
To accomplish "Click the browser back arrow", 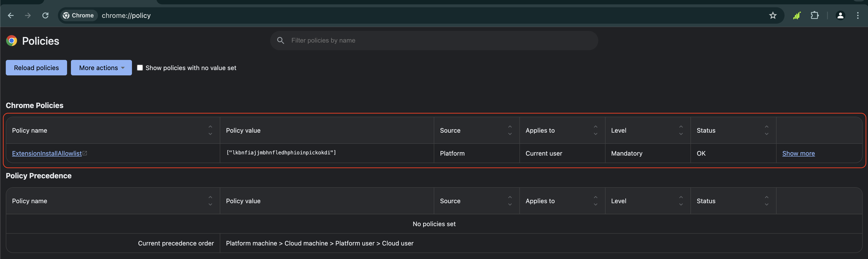I will tap(11, 15).
